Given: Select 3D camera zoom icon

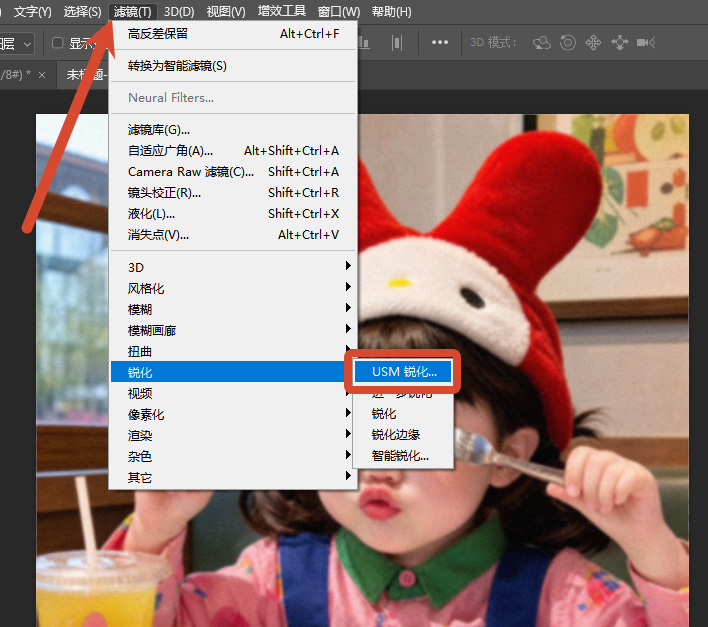Looking at the screenshot, I should point(646,42).
